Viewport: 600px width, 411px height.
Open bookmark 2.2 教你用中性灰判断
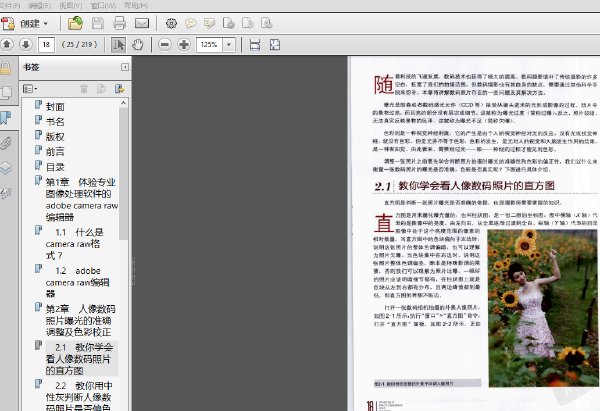point(79,396)
